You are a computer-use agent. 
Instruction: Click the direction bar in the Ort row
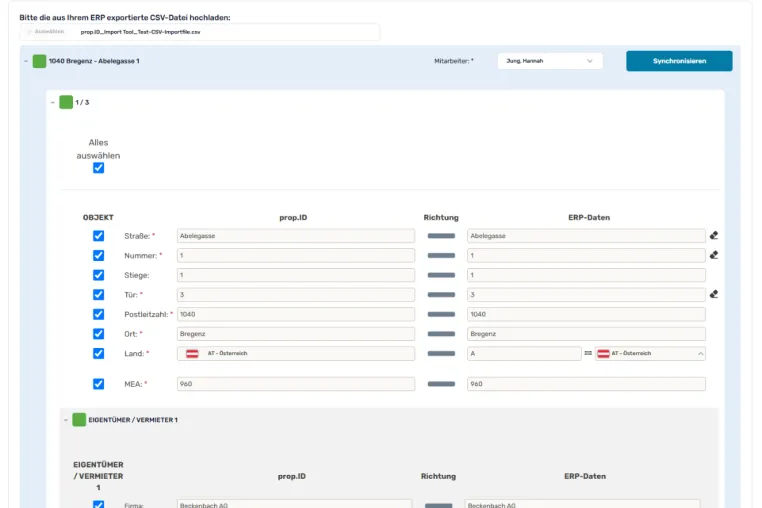(x=441, y=334)
